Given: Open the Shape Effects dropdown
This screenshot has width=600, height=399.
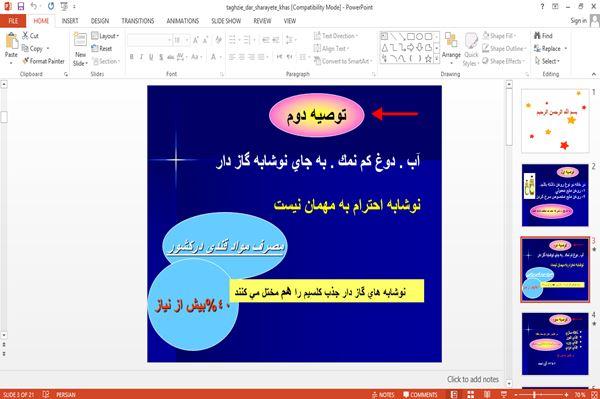Looking at the screenshot, I should coord(504,61).
